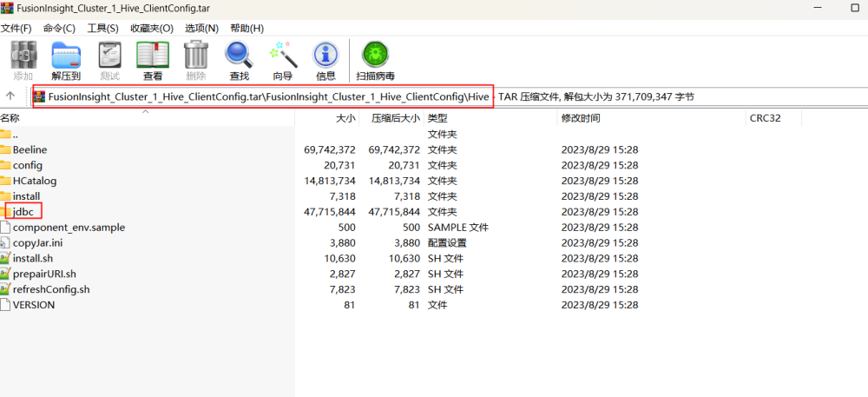Run the Virus Scan (扫描病毒) icon
868x397 pixels.
tap(375, 55)
